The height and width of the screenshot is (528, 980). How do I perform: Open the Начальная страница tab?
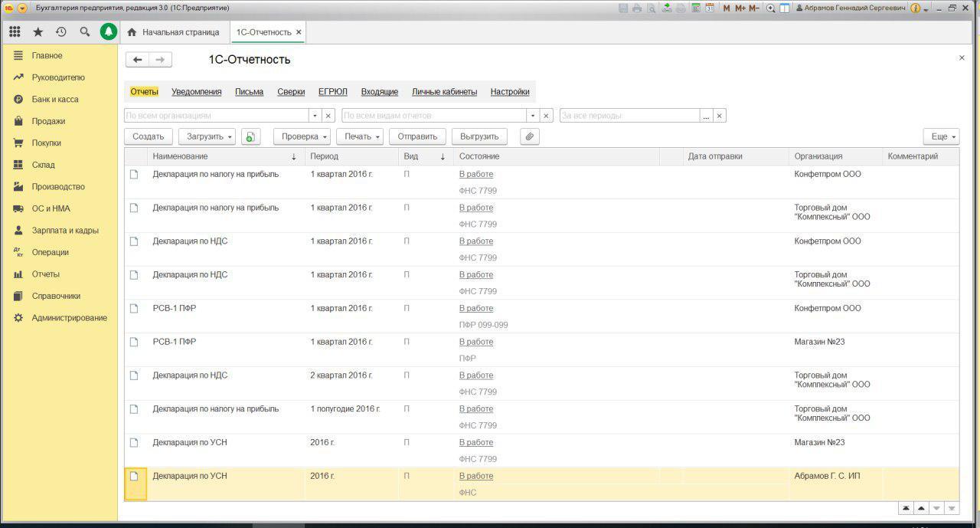point(174,32)
